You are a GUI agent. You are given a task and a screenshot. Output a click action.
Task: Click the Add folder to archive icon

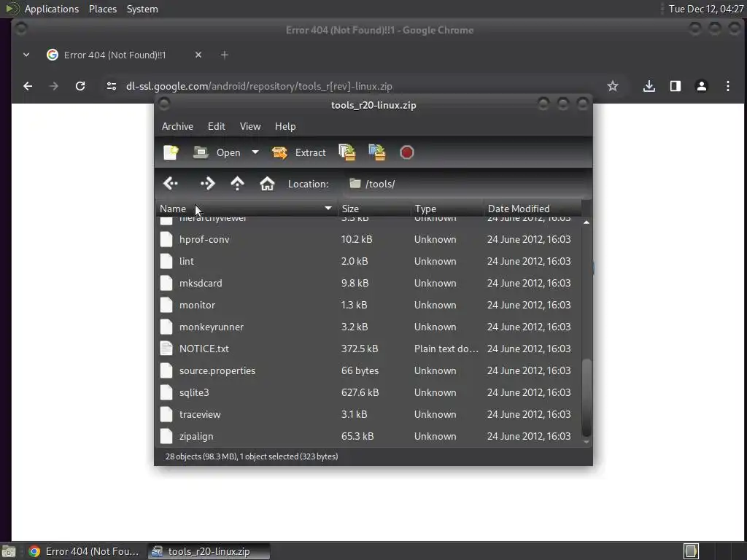pos(377,152)
